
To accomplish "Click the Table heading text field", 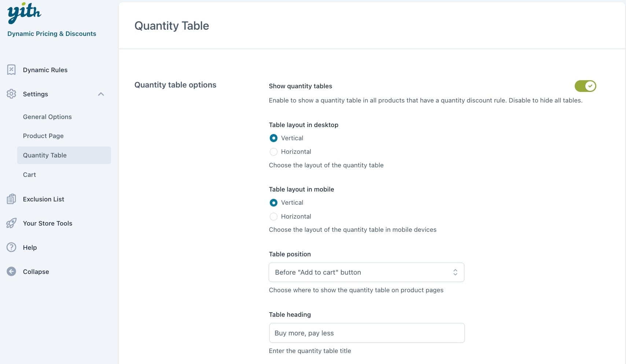I will (x=367, y=333).
